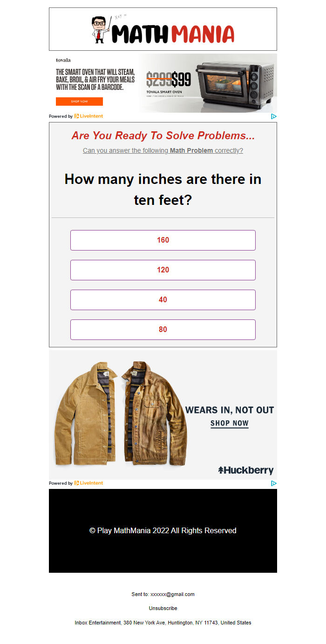Click the AdChoices icon beside the Tovala ad

274,116
